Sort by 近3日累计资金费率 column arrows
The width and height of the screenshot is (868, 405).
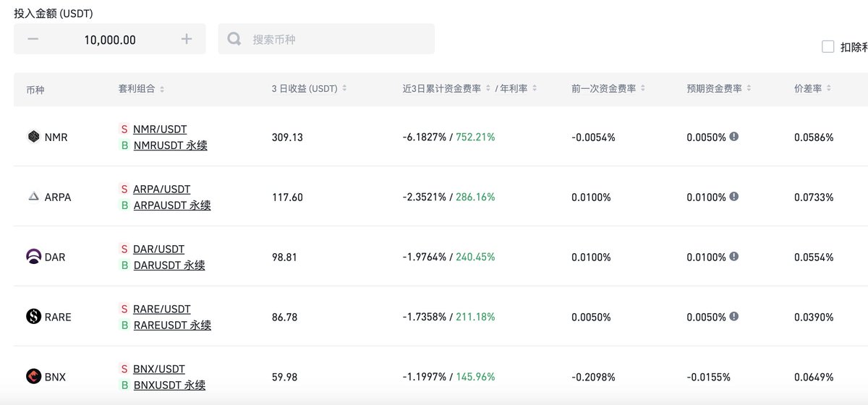coord(488,89)
